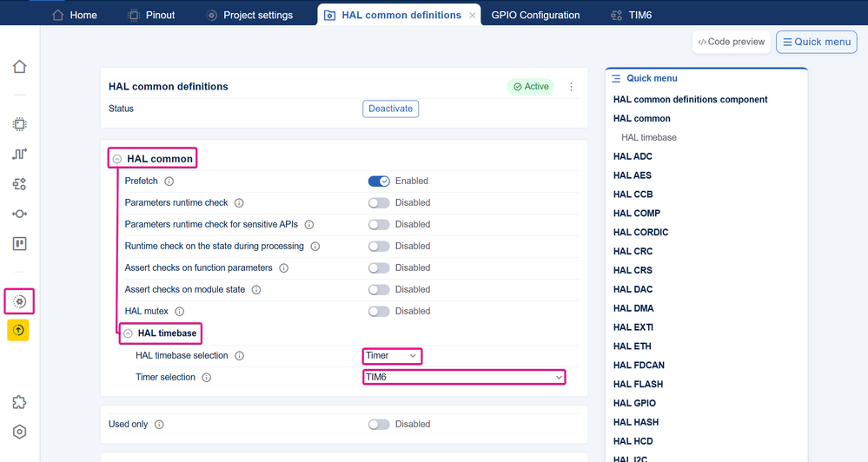Jump to HAL CRC in quick menu
Image resolution: width=868 pixels, height=462 pixels.
tap(633, 251)
